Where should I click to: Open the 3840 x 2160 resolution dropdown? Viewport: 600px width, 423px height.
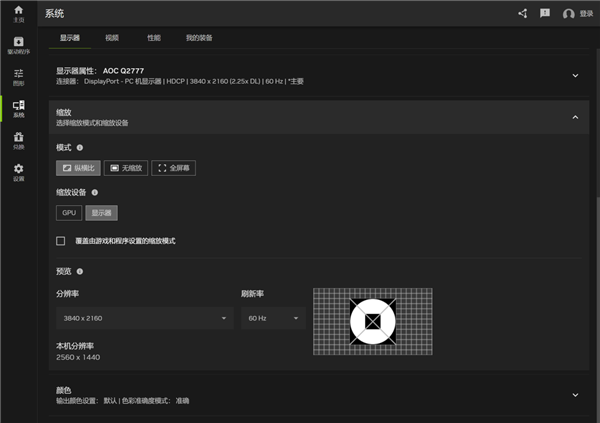(144, 318)
